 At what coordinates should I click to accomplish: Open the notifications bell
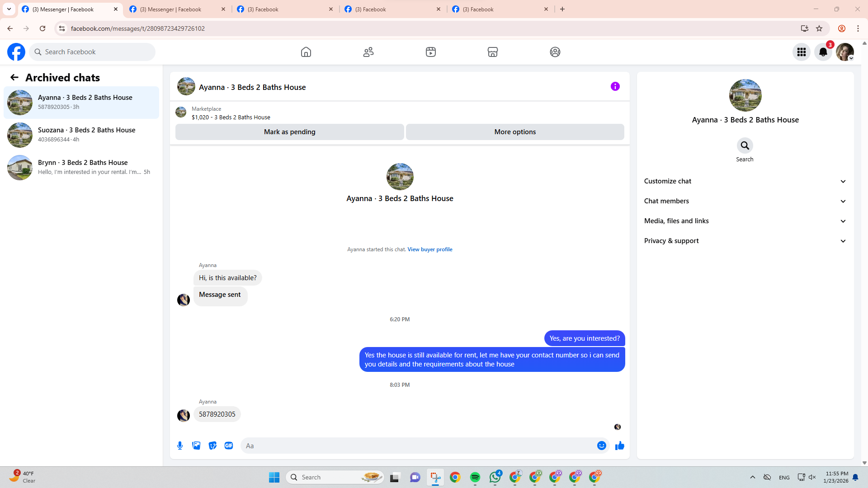(823, 52)
